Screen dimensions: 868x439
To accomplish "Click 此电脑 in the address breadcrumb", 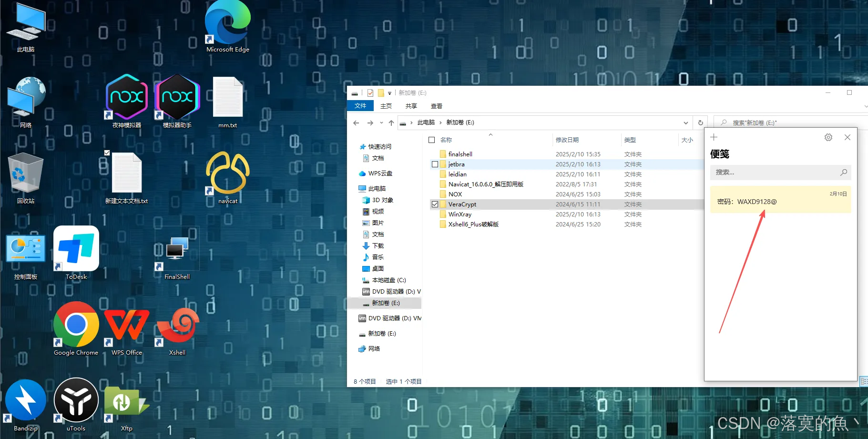I will tap(426, 123).
